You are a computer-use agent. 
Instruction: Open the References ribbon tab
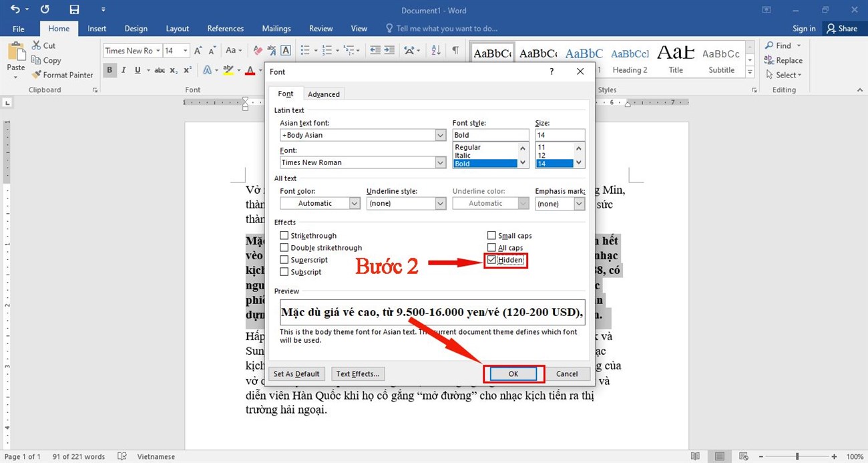click(225, 29)
